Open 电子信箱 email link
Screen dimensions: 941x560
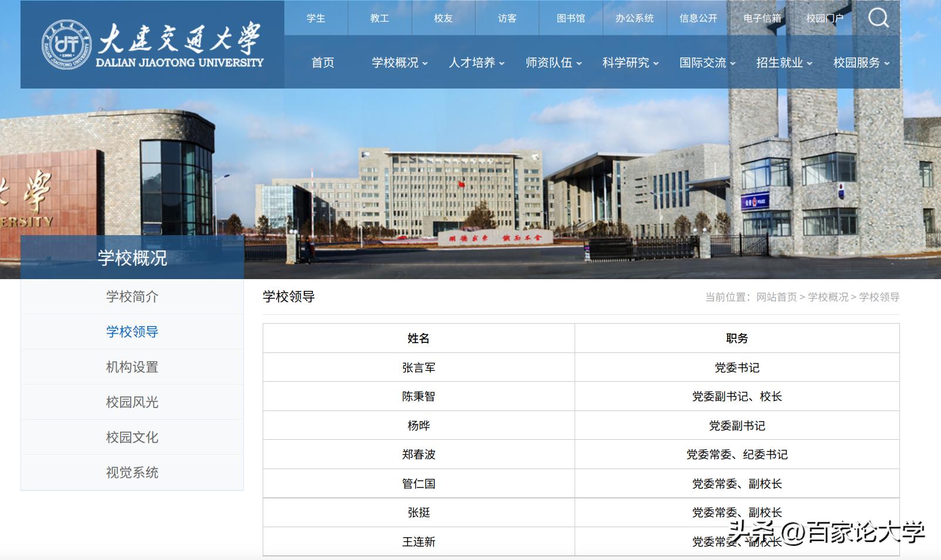pyautogui.click(x=763, y=18)
